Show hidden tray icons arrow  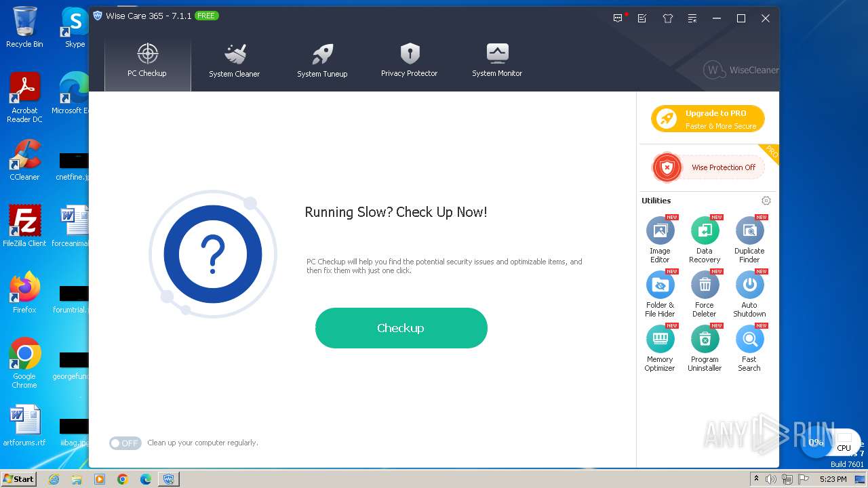pyautogui.click(x=756, y=479)
